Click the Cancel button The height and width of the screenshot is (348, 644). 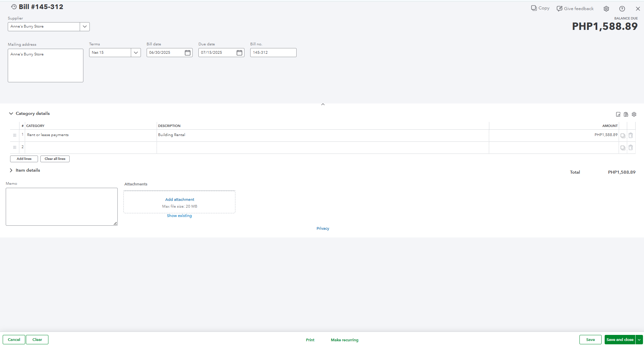pyautogui.click(x=14, y=340)
